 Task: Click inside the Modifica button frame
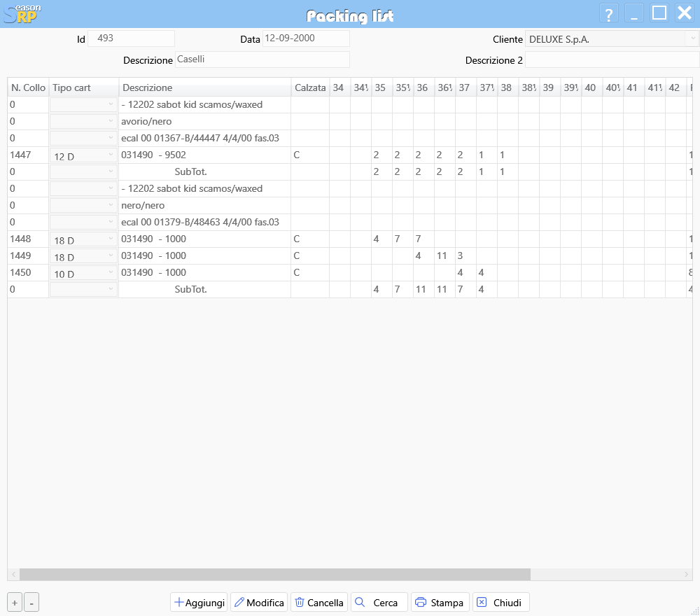pyautogui.click(x=259, y=602)
